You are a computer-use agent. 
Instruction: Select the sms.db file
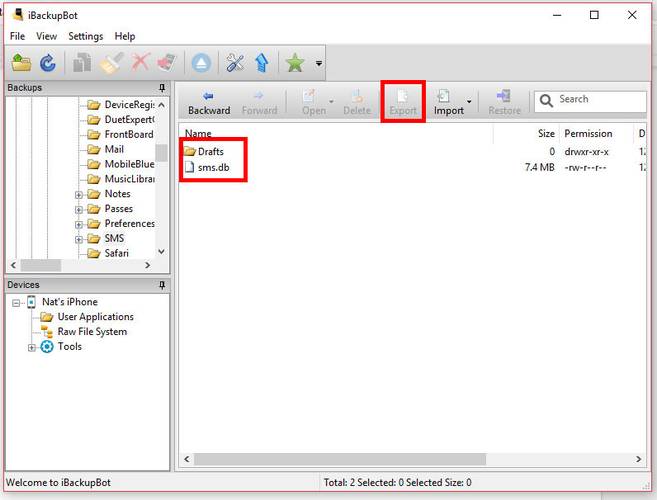click(207, 167)
